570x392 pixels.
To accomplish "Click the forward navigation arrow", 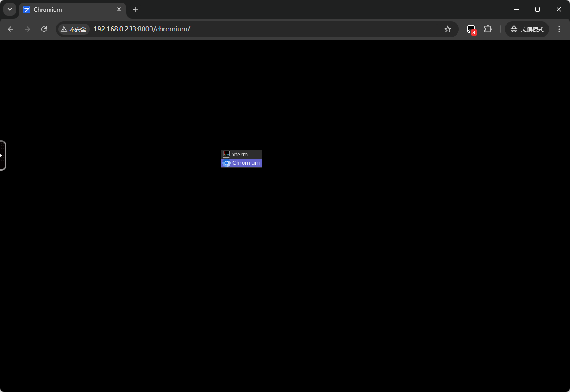I will (27, 29).
